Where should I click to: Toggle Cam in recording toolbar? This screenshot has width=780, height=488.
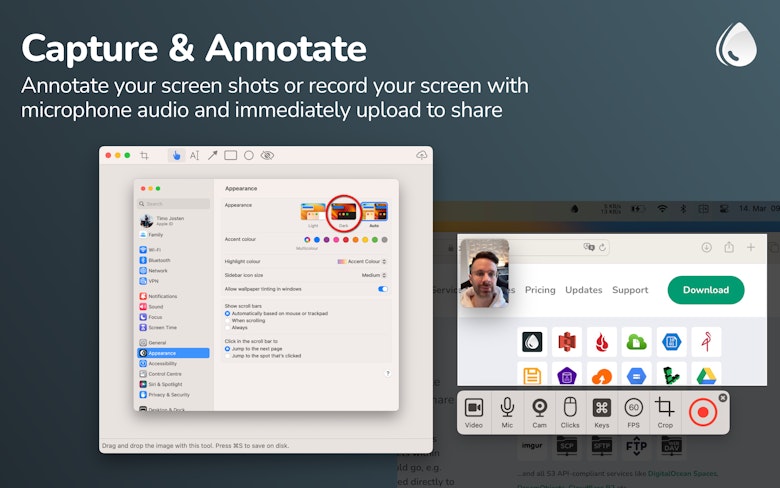[539, 412]
